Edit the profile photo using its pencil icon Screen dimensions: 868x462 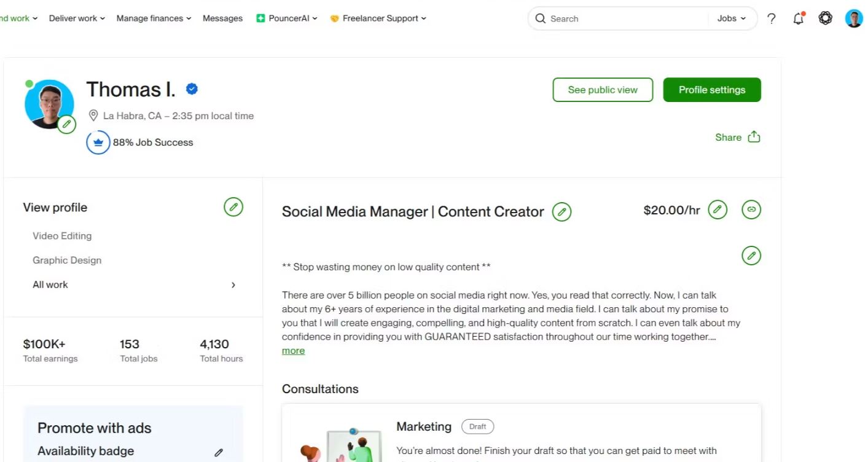[x=67, y=124]
